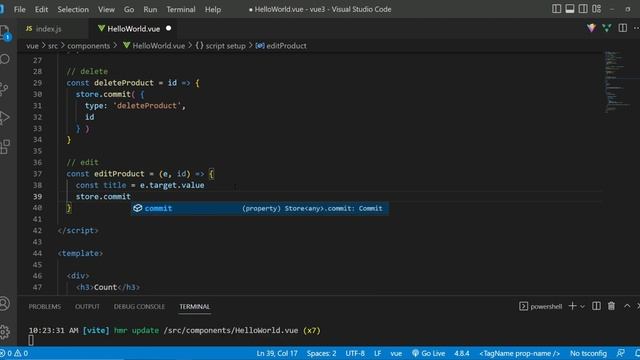
Task: Open the Search view in activity bar
Action: click(5, 60)
